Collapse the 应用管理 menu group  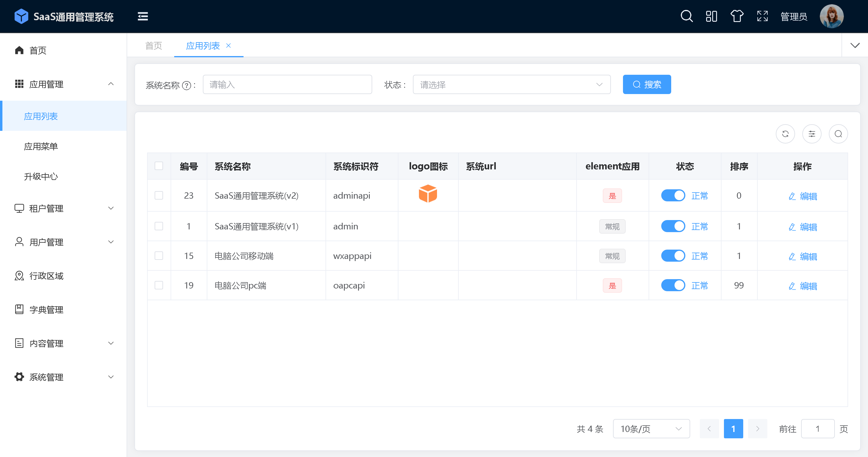111,84
